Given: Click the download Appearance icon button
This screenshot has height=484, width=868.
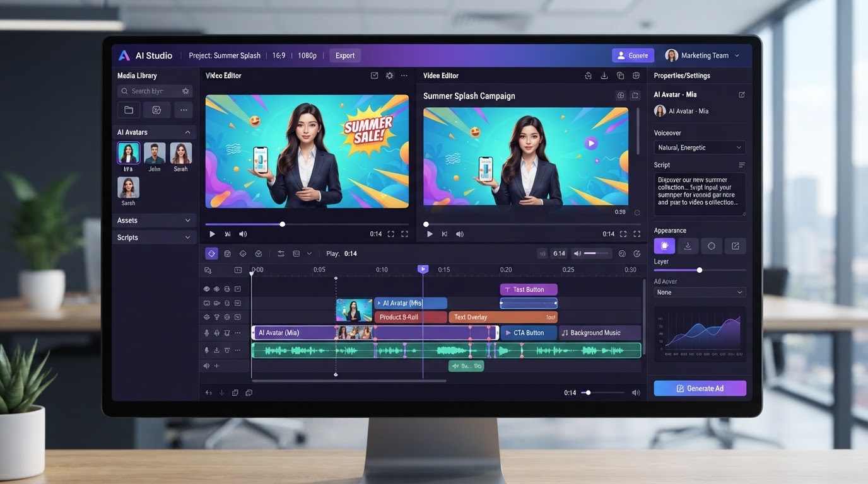Looking at the screenshot, I should (688, 246).
